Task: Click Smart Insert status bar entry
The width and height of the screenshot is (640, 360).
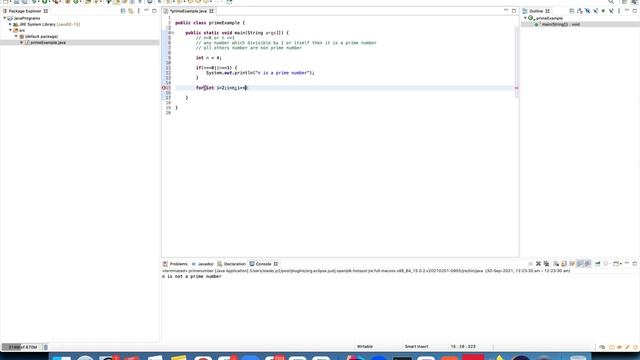Action: click(x=416, y=347)
